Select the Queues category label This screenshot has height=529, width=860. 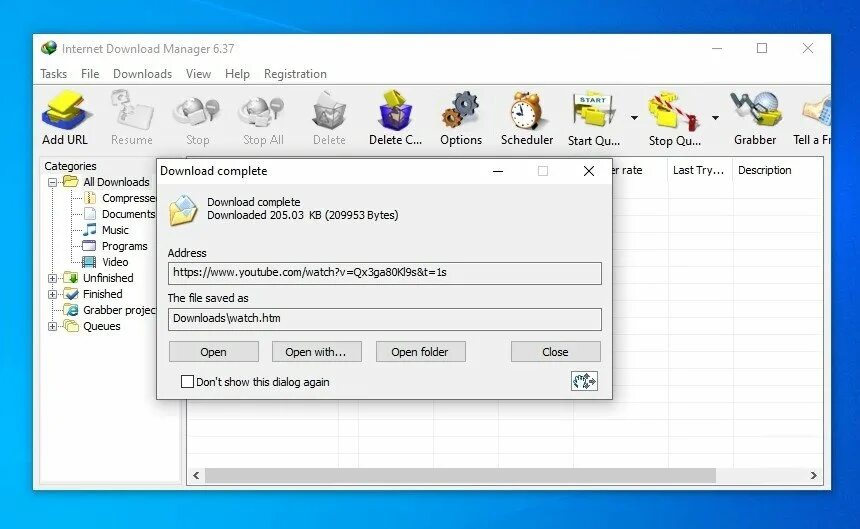coord(101,326)
